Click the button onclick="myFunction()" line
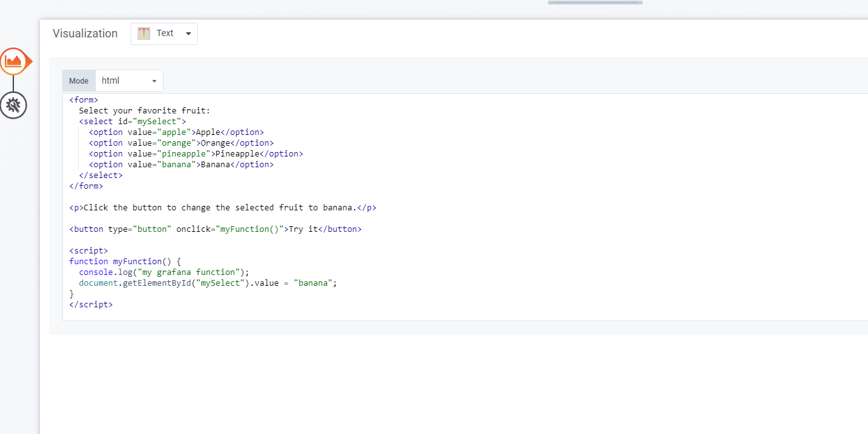The width and height of the screenshot is (868, 434). [x=216, y=229]
